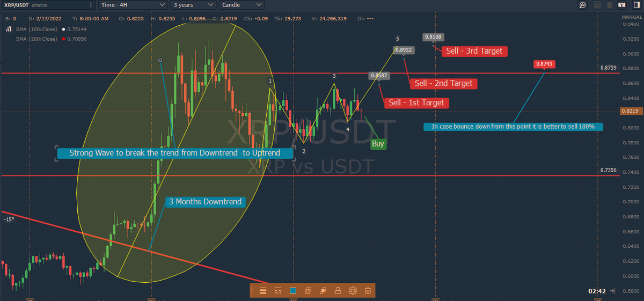
Task: Open the Time - 4H interval dropdown
Action: point(133,5)
